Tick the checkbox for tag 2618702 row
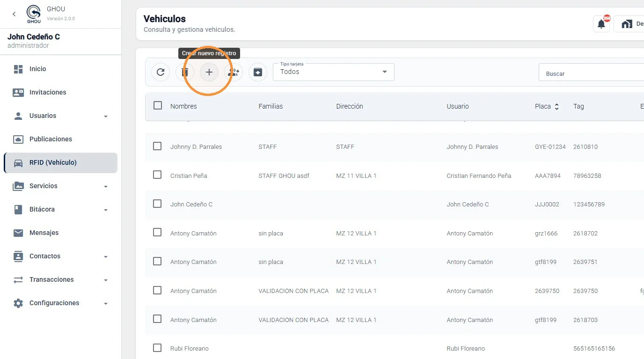Screen dimensions: 644x359 pyautogui.click(x=157, y=233)
